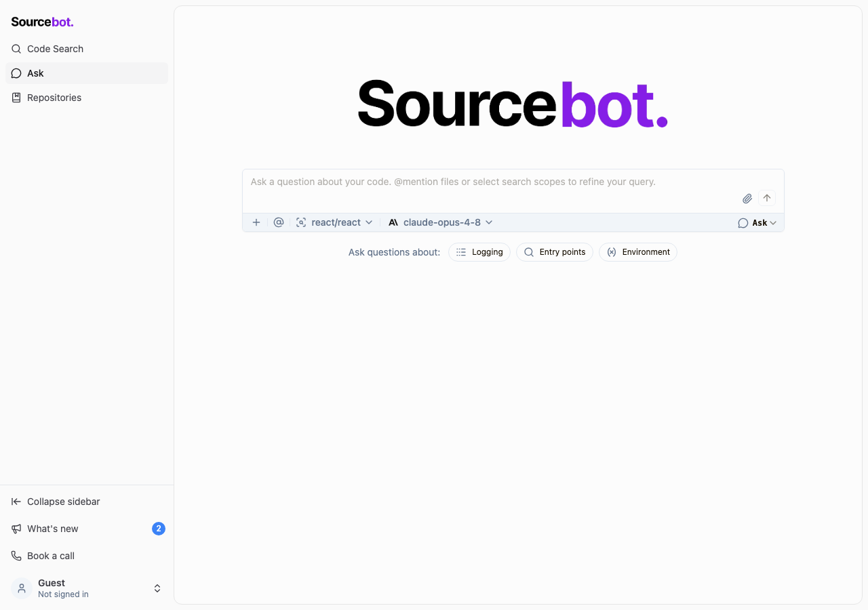Click the blue notification badge showing 2
This screenshot has width=868, height=610.
pos(159,529)
